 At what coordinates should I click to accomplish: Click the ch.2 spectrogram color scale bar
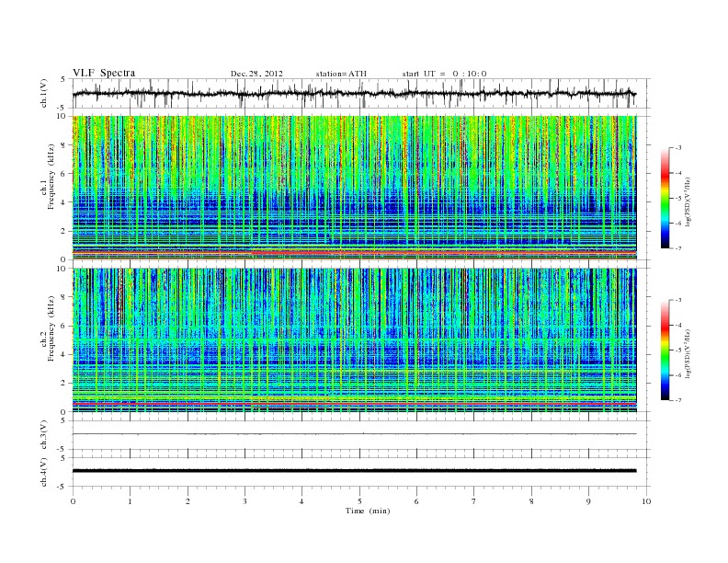(x=665, y=350)
